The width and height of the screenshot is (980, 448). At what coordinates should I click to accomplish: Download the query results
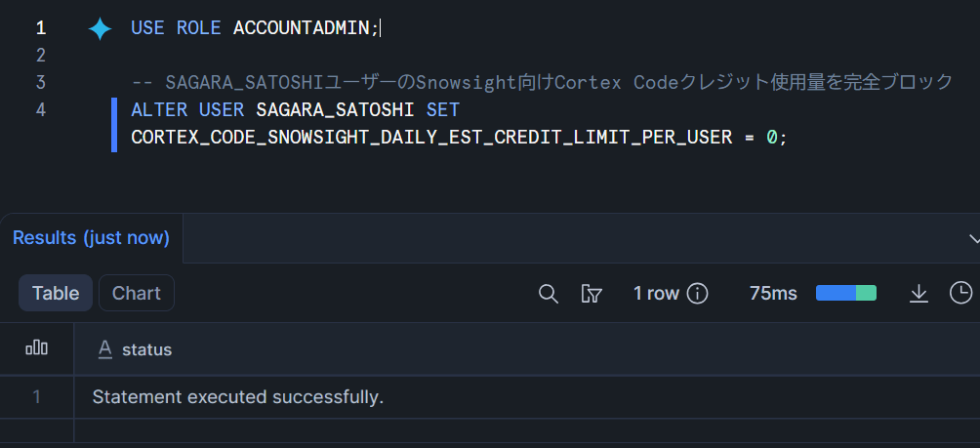click(919, 293)
